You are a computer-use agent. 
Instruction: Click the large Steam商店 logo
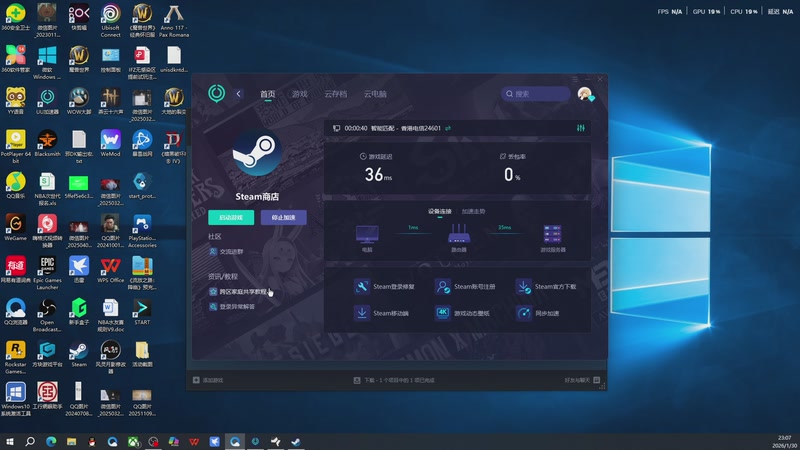click(x=257, y=152)
